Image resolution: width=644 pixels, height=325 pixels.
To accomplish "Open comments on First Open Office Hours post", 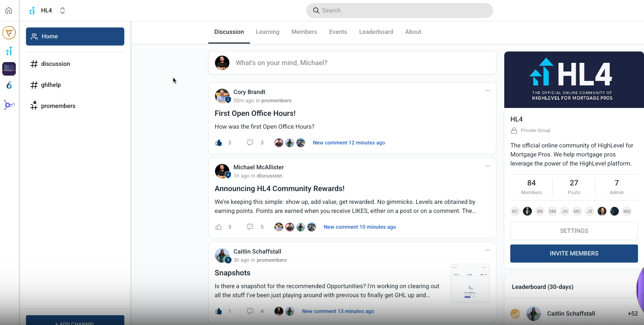I will tap(250, 143).
